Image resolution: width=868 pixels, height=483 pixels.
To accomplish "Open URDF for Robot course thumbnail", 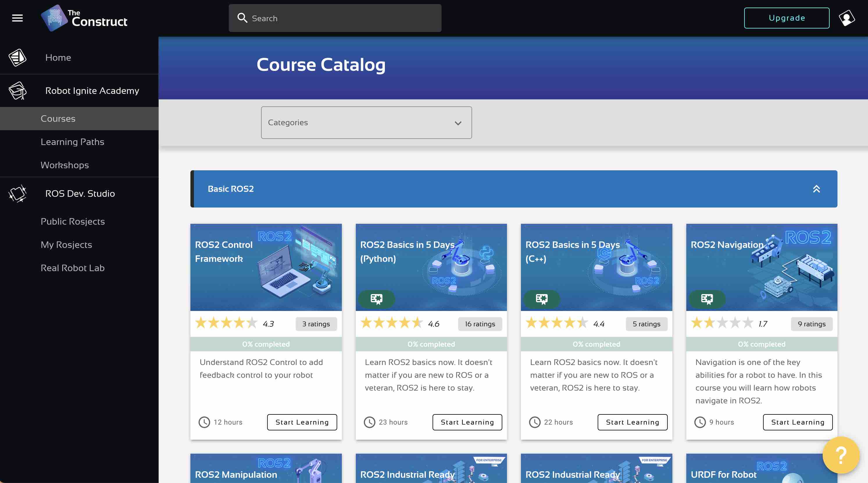I will 762,468.
